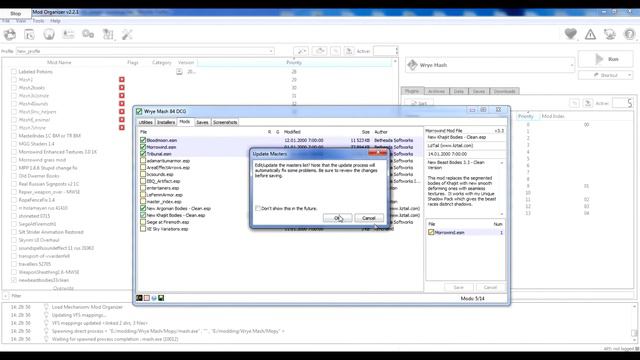640x360 pixels.
Task: Click the second toolbar icon with the clock
Action: click(x=29, y=35)
